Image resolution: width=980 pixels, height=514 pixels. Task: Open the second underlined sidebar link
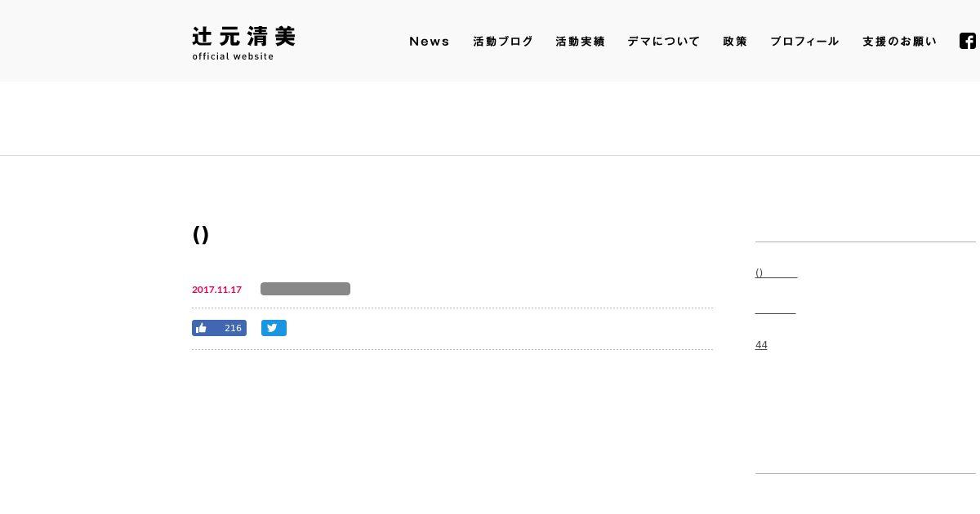click(775, 308)
